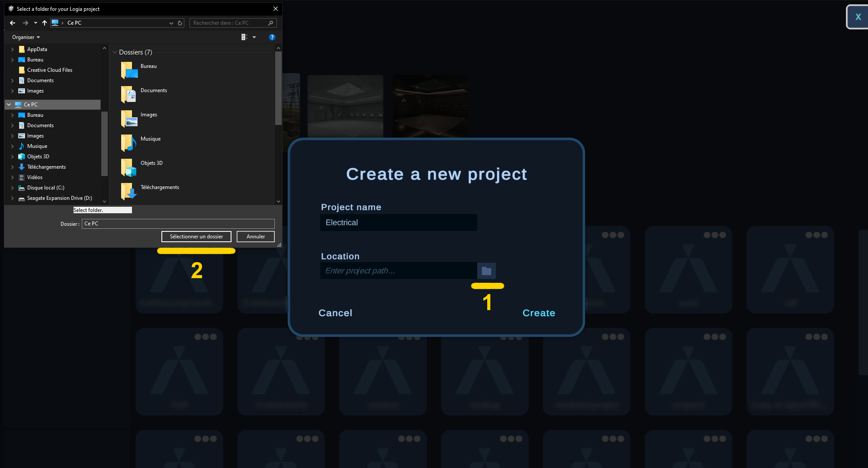The image size is (868, 468).
Task: Click the folder browse icon beside Location field
Action: (x=487, y=270)
